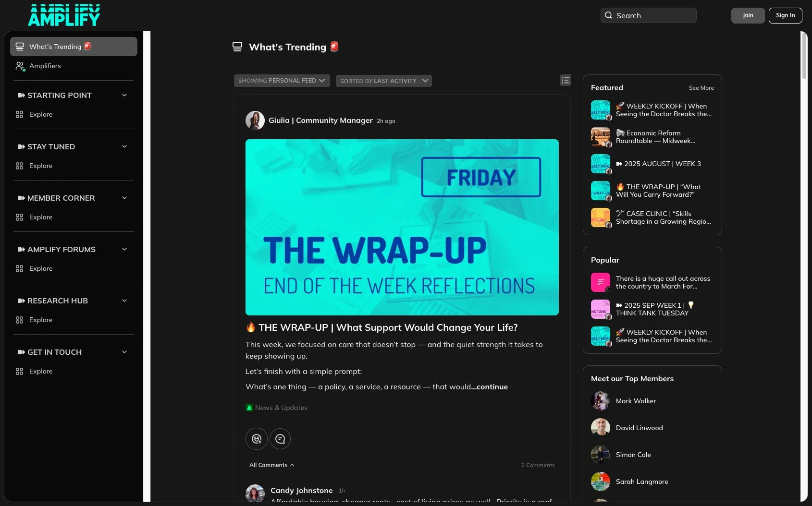Click the Join button
The width and height of the screenshot is (812, 506).
[748, 15]
